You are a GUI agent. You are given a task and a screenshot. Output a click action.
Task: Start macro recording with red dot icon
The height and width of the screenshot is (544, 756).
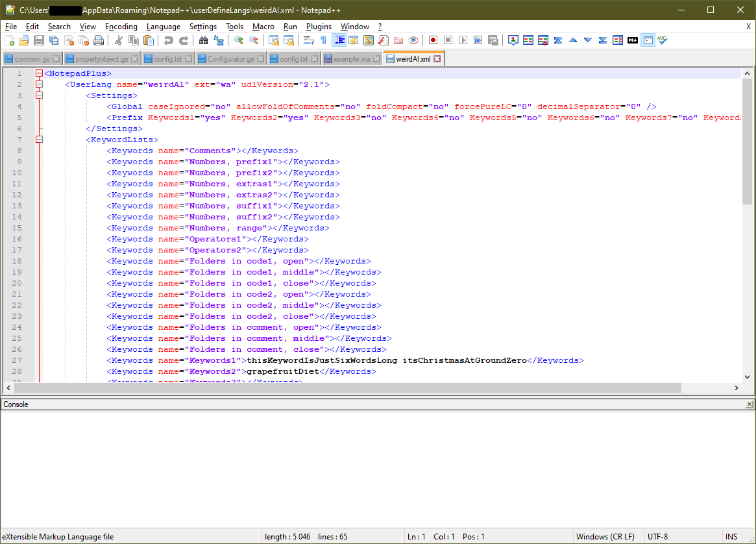[433, 40]
